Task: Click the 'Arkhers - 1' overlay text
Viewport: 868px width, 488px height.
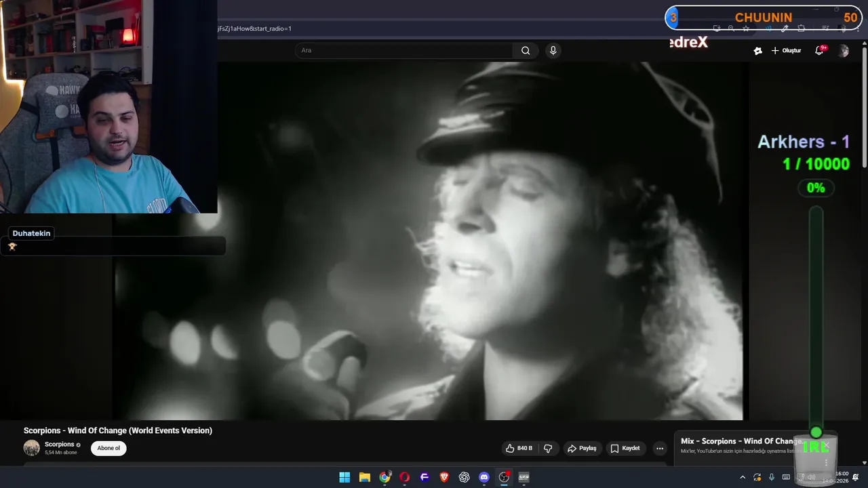Action: click(804, 142)
